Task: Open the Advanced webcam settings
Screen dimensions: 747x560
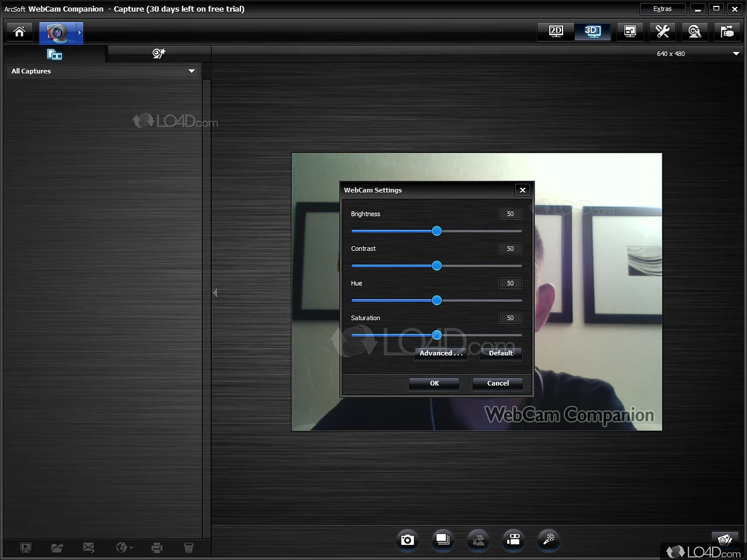Action: pyautogui.click(x=441, y=353)
